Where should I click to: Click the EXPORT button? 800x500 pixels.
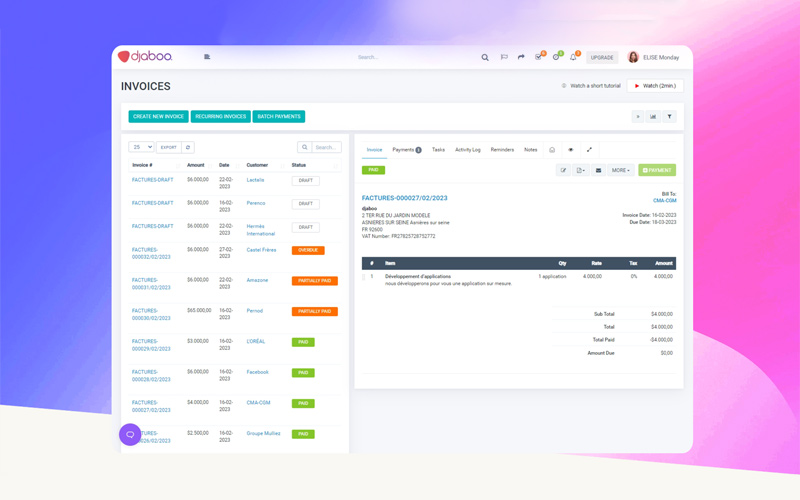tap(168, 147)
